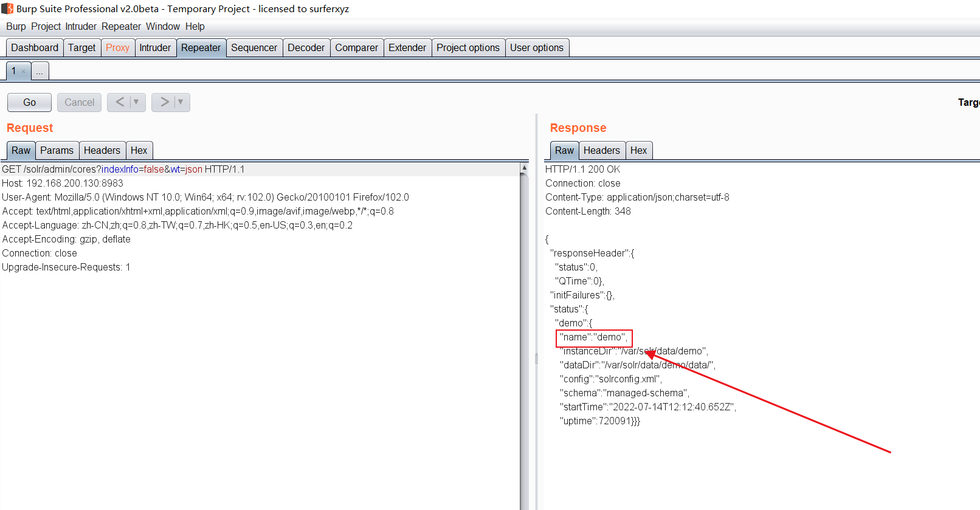The image size is (980, 510).
Task: Switch to the Proxy tab
Action: coord(117,47)
